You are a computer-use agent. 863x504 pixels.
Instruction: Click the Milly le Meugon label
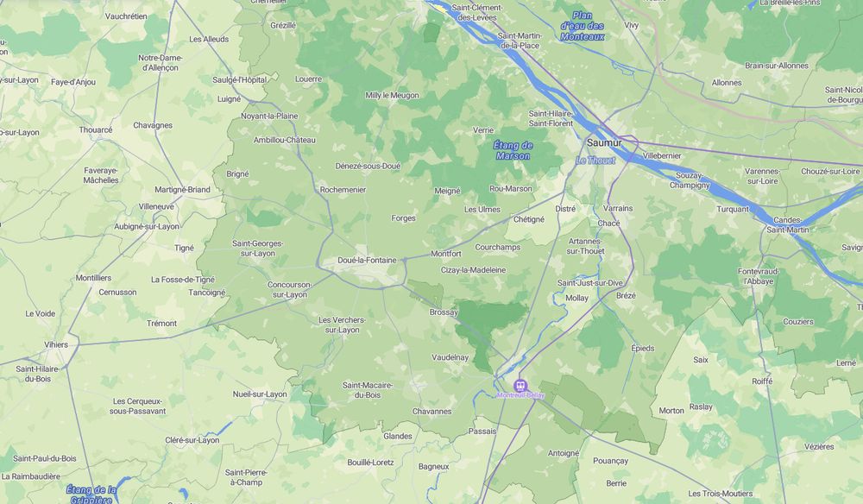point(392,95)
